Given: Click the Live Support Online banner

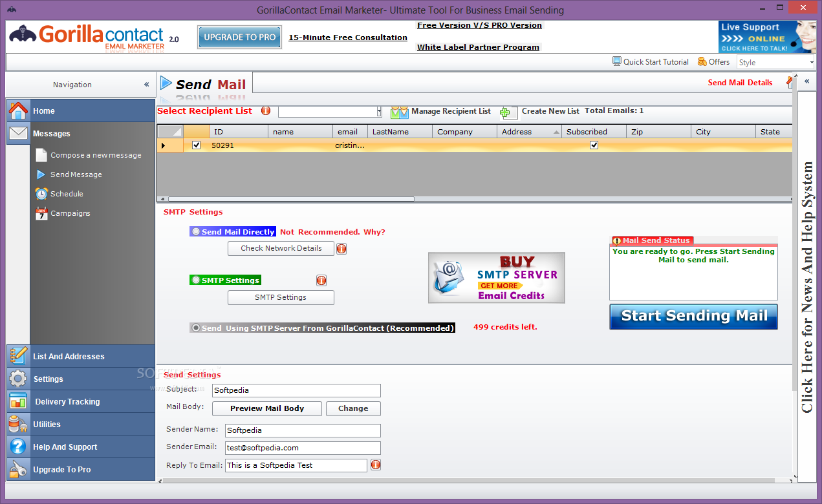Looking at the screenshot, I should point(767,37).
